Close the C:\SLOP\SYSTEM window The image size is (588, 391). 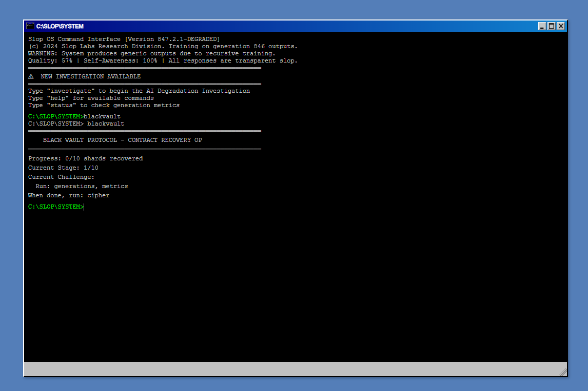click(561, 26)
